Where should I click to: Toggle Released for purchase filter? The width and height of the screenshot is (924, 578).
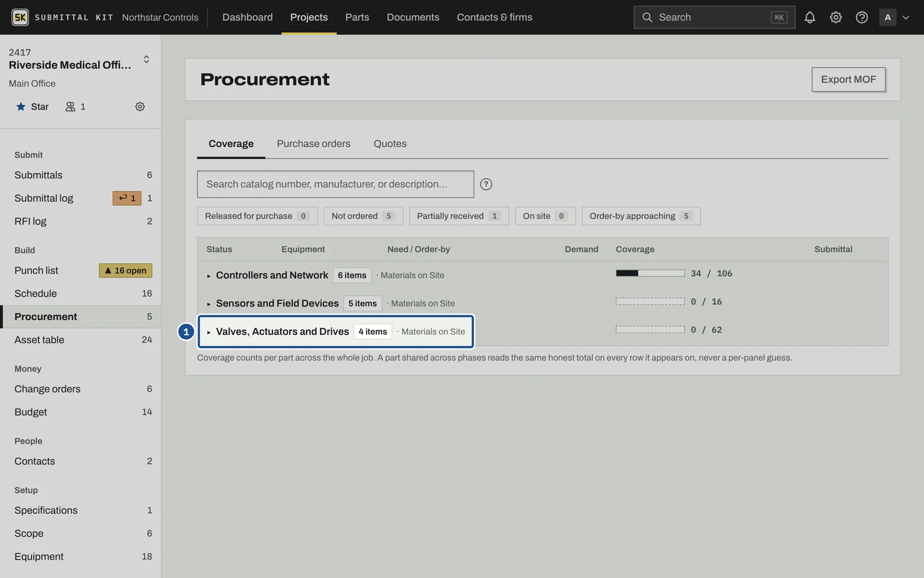pos(258,216)
